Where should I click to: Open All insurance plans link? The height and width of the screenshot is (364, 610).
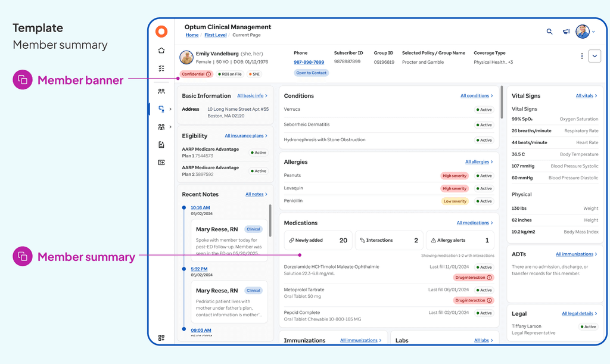click(246, 136)
